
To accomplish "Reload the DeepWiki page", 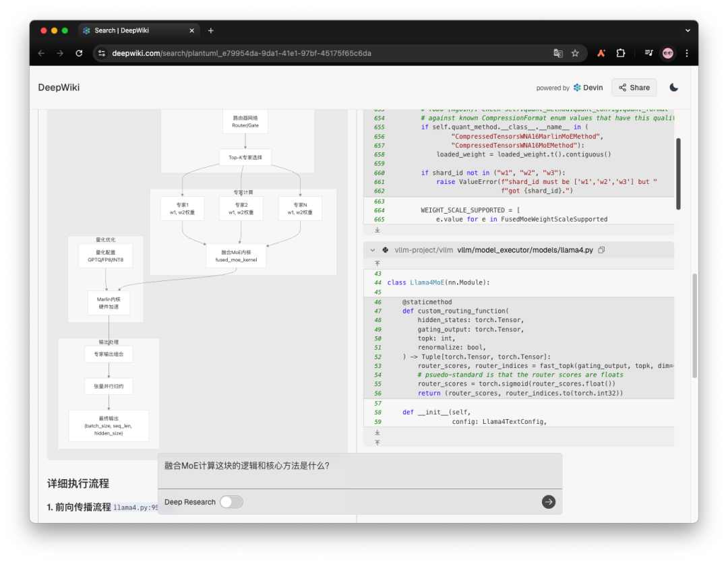I will coord(79,53).
